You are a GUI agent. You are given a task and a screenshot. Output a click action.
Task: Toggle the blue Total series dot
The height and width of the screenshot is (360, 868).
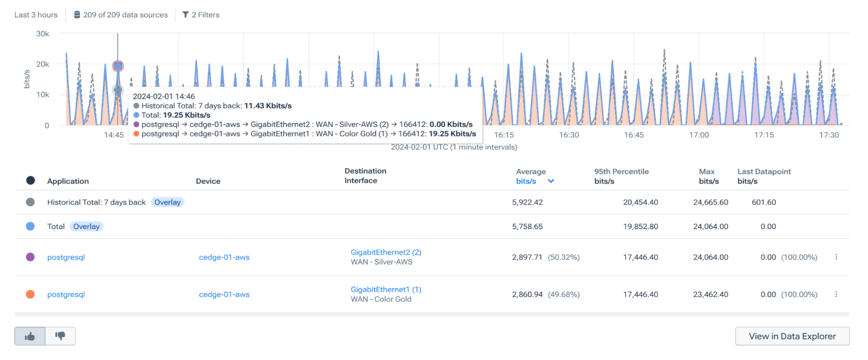click(30, 226)
